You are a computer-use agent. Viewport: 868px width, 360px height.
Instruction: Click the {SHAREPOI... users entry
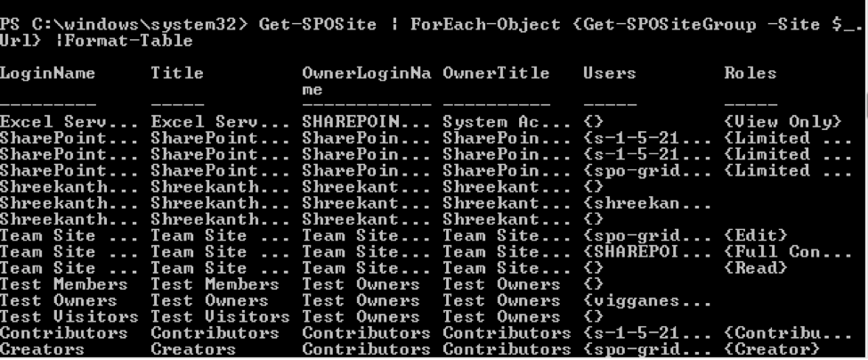636,251
